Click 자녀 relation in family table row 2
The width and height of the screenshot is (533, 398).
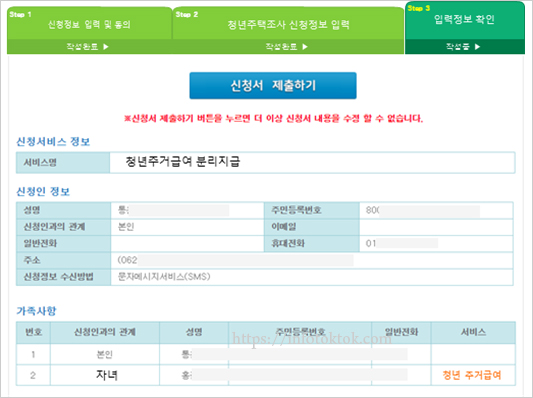107,375
